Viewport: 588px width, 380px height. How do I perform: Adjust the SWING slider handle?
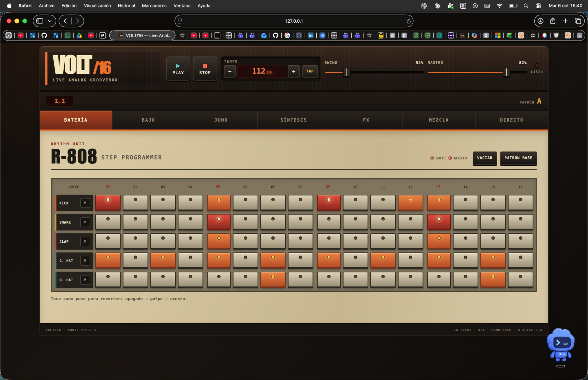coord(347,72)
